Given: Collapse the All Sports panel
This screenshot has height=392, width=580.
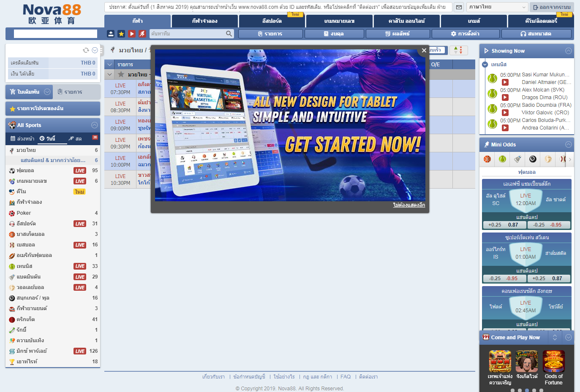Looking at the screenshot, I should point(95,125).
